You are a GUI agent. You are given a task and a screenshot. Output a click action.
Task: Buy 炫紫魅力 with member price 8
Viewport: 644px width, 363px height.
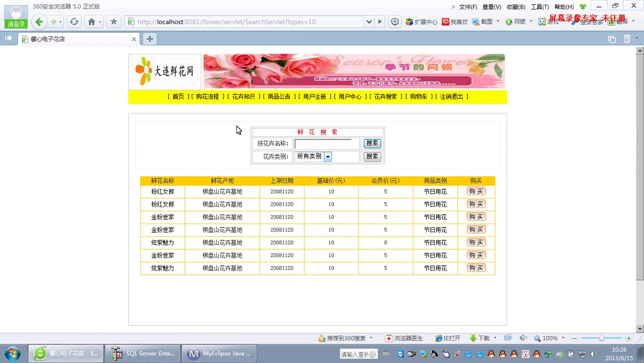[x=476, y=242]
